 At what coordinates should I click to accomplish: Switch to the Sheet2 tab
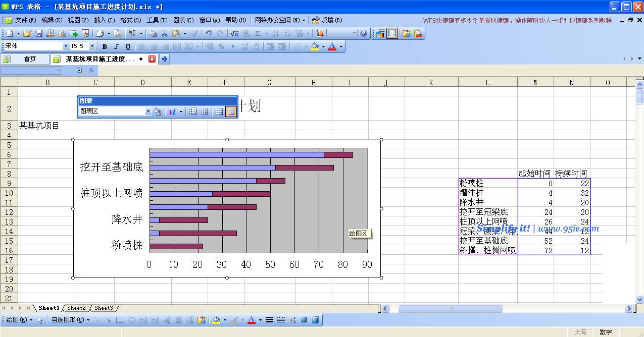(x=76, y=308)
